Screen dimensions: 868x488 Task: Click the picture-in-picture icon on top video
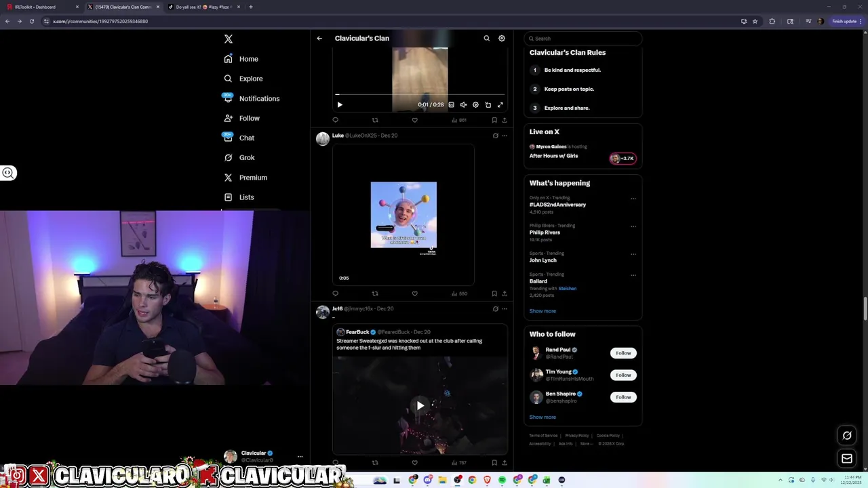tap(488, 105)
